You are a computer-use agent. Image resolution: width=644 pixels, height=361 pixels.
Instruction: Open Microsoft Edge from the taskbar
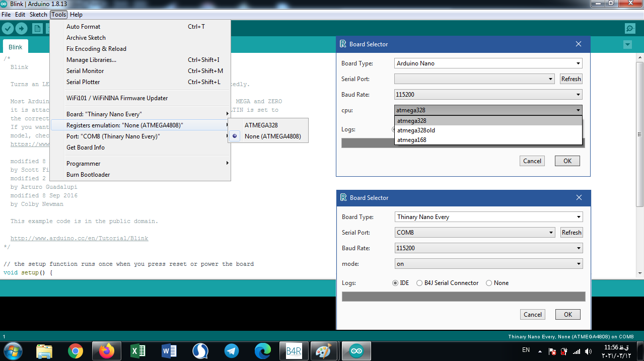(x=263, y=350)
